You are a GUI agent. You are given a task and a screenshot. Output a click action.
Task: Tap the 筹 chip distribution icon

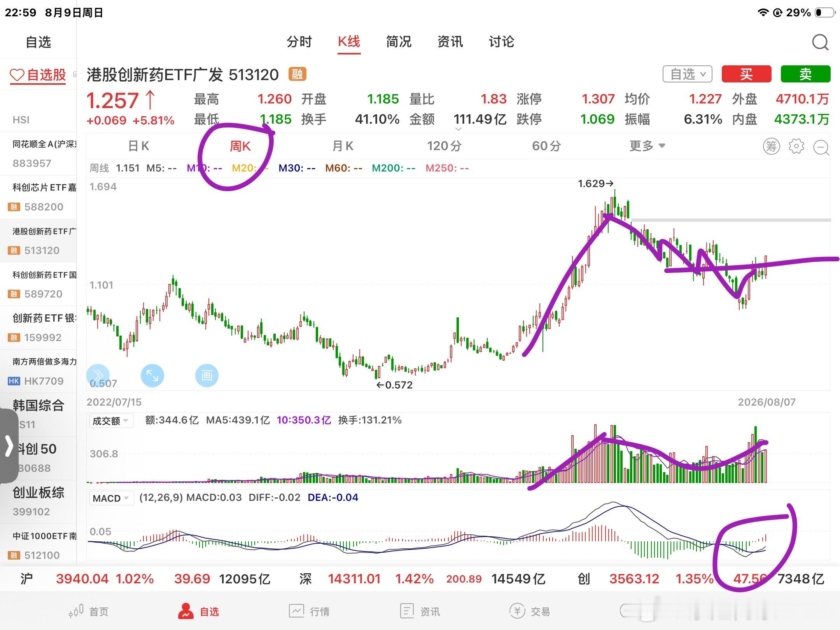point(771,146)
